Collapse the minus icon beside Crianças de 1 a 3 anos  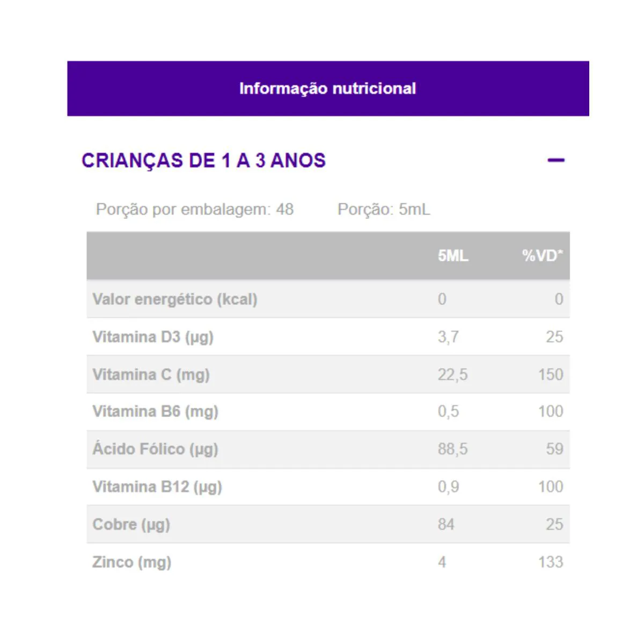[x=556, y=160]
